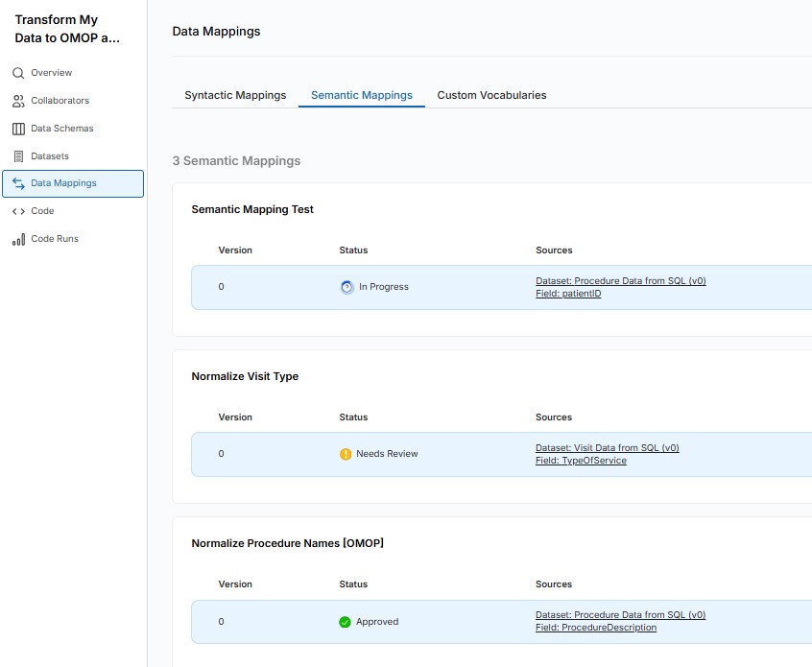Click the Approved status text
The height and width of the screenshot is (667, 812).
[x=377, y=622]
